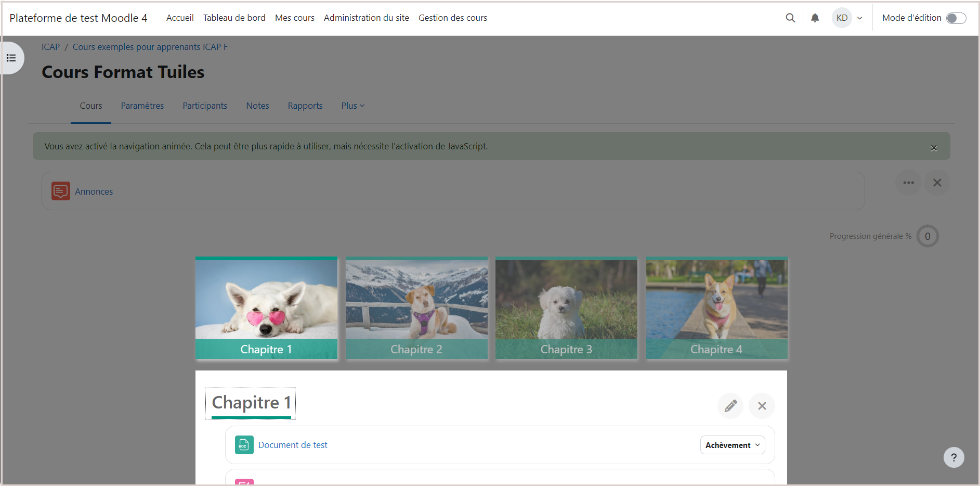Switch to the Paramètres tab
Viewport: 980px width, 486px height.
pos(142,106)
